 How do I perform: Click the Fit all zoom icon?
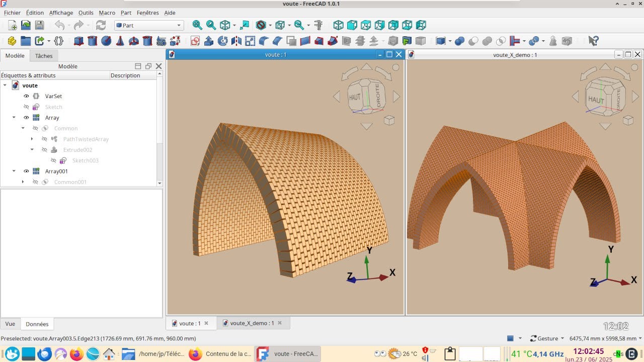tap(197, 25)
